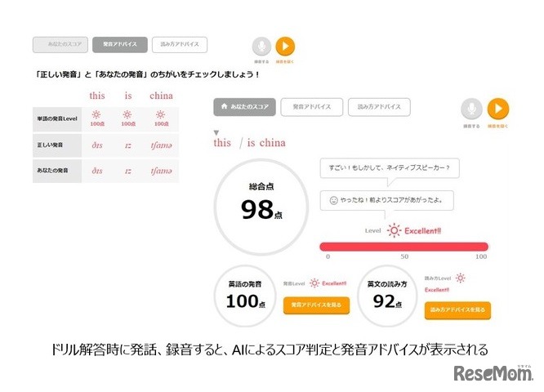The height and width of the screenshot is (392, 544).
Task: Click the Excellent!! level text
Action: [423, 230]
